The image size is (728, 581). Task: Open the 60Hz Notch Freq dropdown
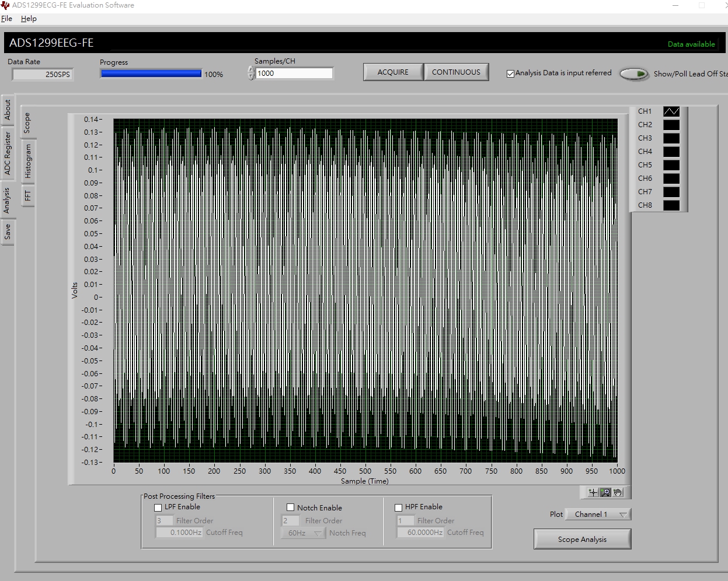coord(303,533)
